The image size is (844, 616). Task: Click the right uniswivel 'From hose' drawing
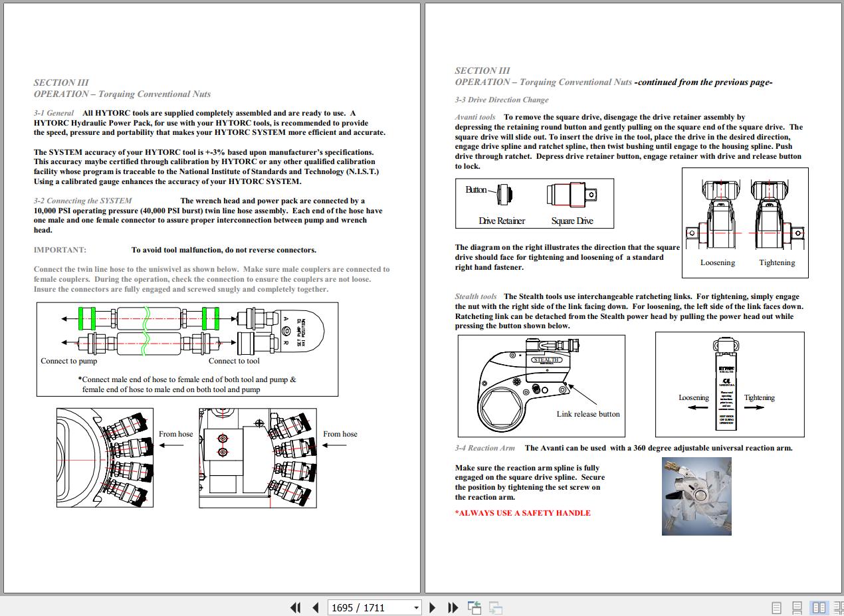[258, 458]
